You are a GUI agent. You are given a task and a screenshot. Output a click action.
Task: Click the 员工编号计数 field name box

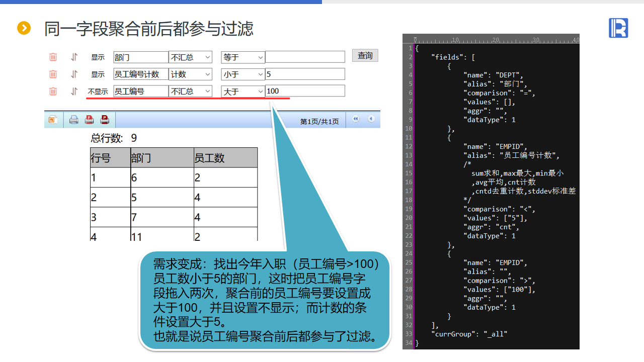point(140,74)
